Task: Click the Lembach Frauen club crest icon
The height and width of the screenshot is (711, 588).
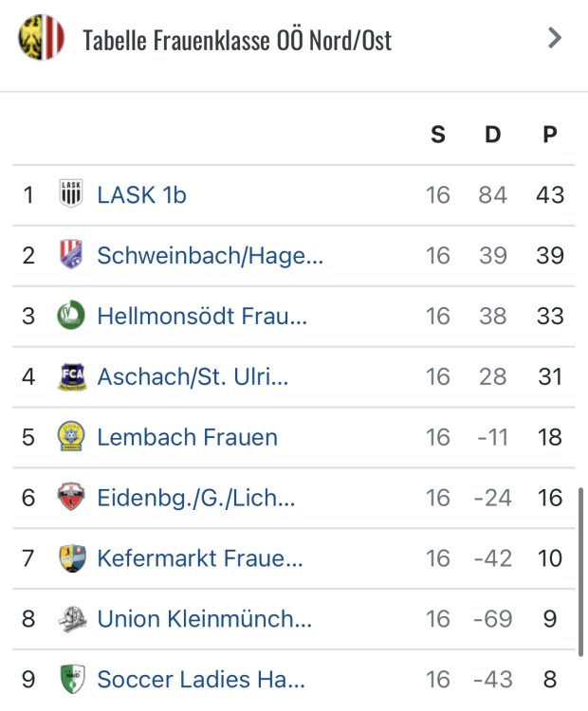Action: pos(71,437)
